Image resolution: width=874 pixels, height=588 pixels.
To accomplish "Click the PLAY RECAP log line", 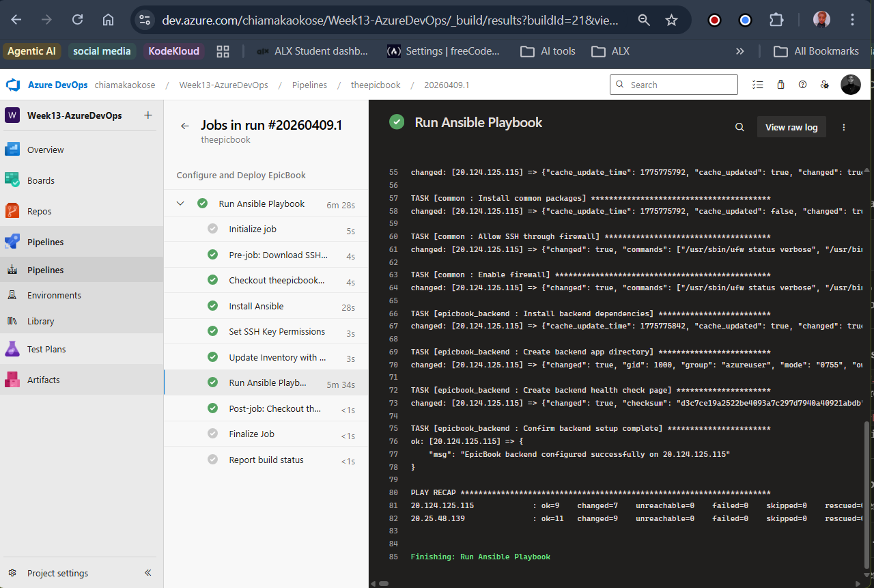I will click(591, 493).
